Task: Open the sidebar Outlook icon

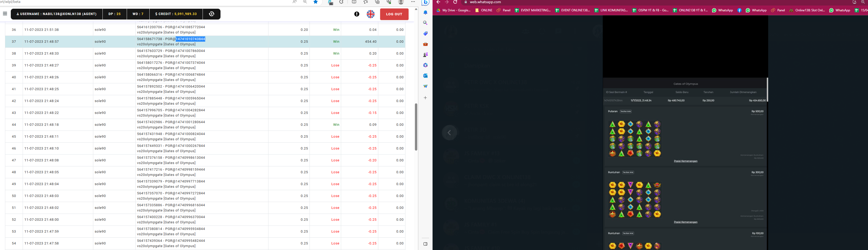Action: [426, 76]
